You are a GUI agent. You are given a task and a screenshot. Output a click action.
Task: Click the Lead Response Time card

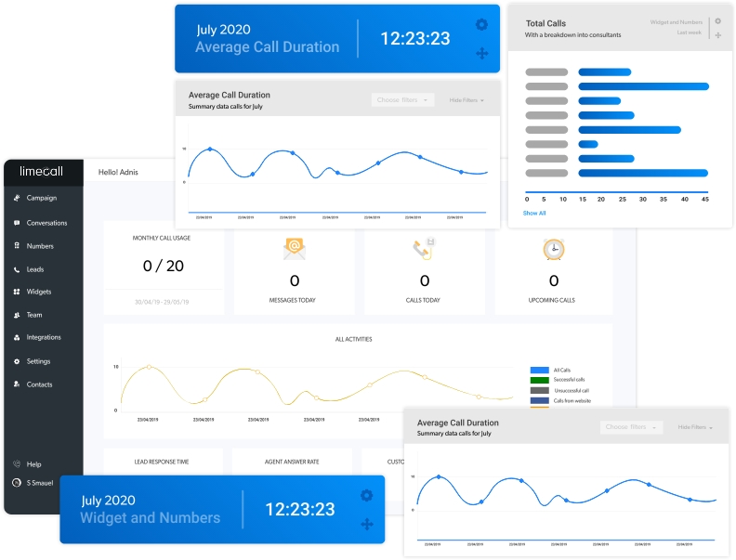coord(163,462)
